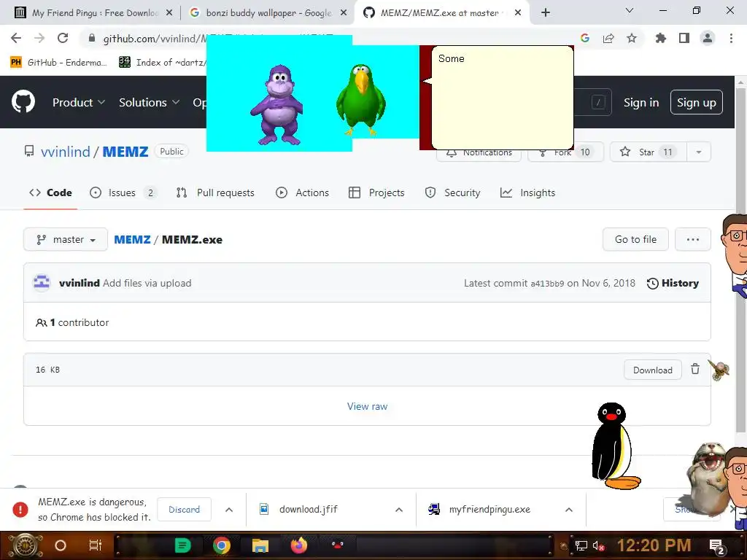747x560 pixels.
Task: Go back to the previous page
Action: pyautogui.click(x=16, y=38)
